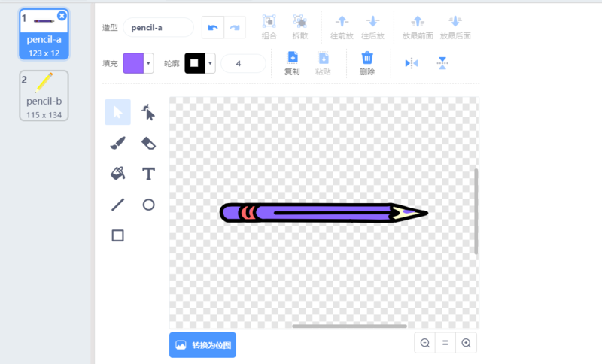This screenshot has width=602, height=364.
Task: Click the costume name field
Action: pos(158,28)
